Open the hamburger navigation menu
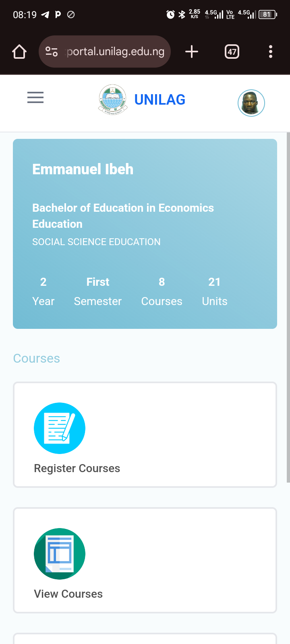The image size is (290, 644). point(35,97)
